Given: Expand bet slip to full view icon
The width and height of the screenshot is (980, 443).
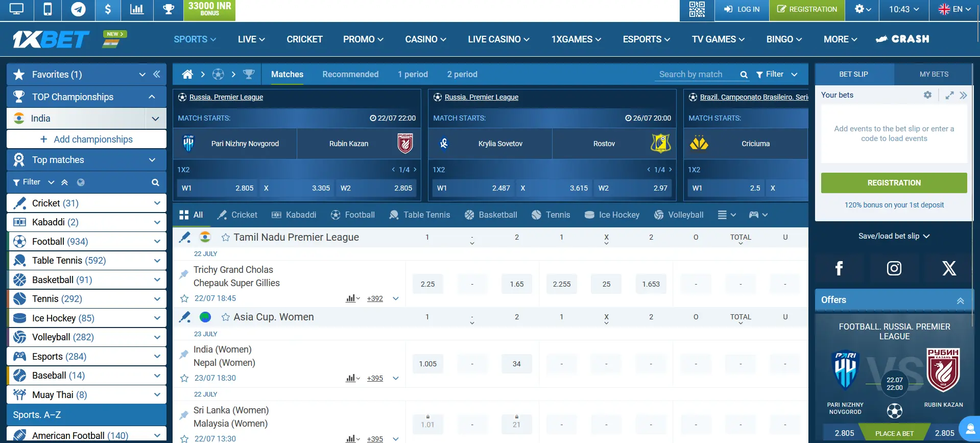Looking at the screenshot, I should [x=949, y=95].
